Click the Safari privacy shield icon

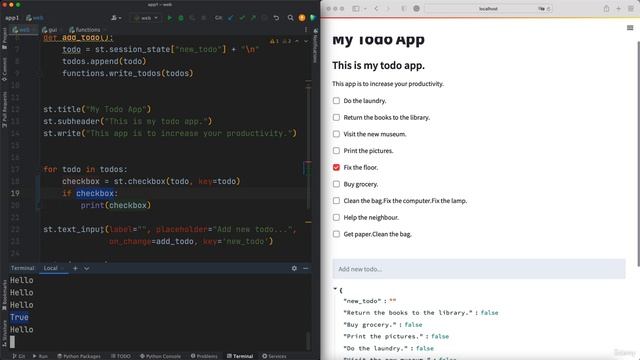coord(416,9)
